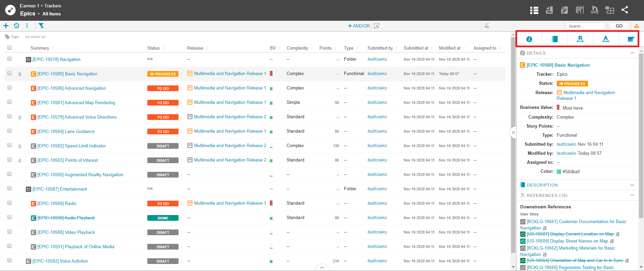This screenshot has width=644, height=271.
Task: Click the GO search button
Action: 619,26
